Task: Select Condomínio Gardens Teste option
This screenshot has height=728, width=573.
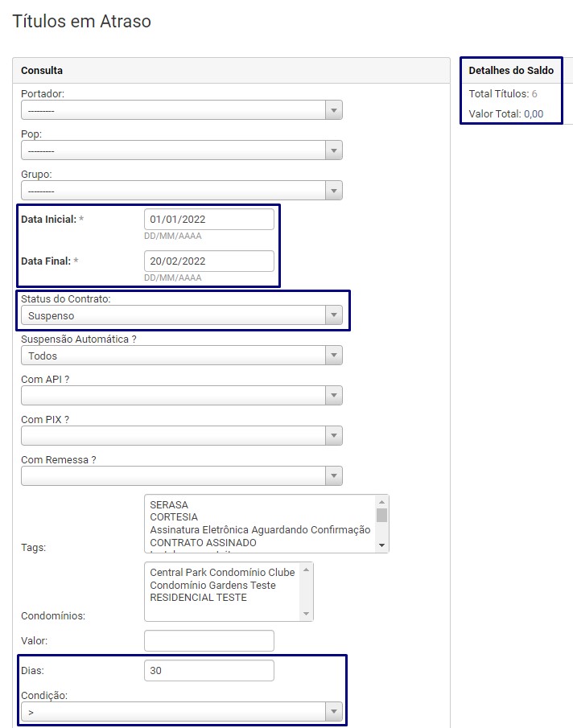Action: (x=212, y=586)
